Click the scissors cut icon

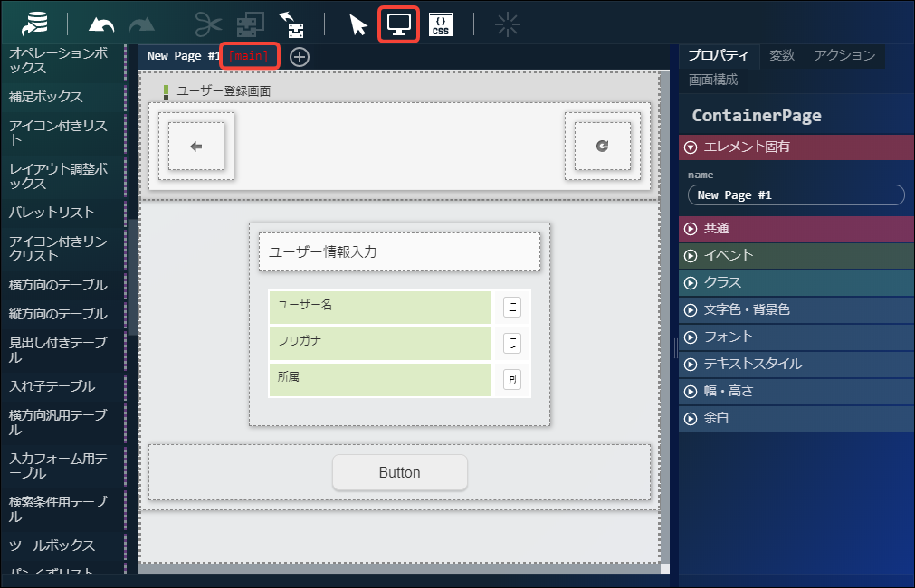(208, 24)
